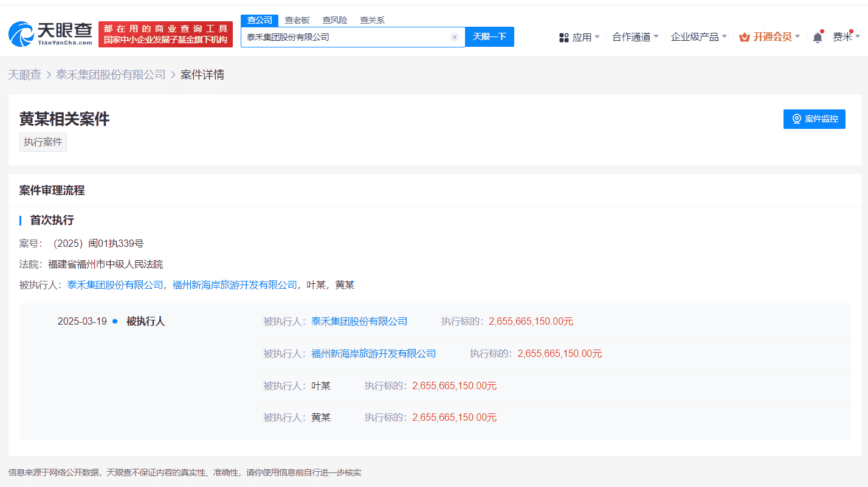Image resolution: width=868 pixels, height=487 pixels.
Task: Click the timeline dot beside 2025-03-19
Action: point(114,321)
